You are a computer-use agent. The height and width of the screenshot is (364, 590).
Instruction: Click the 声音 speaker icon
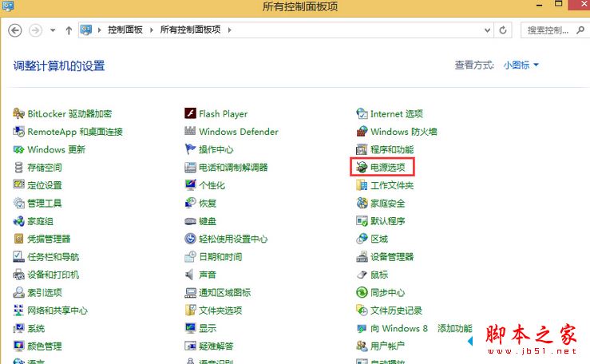coord(190,275)
